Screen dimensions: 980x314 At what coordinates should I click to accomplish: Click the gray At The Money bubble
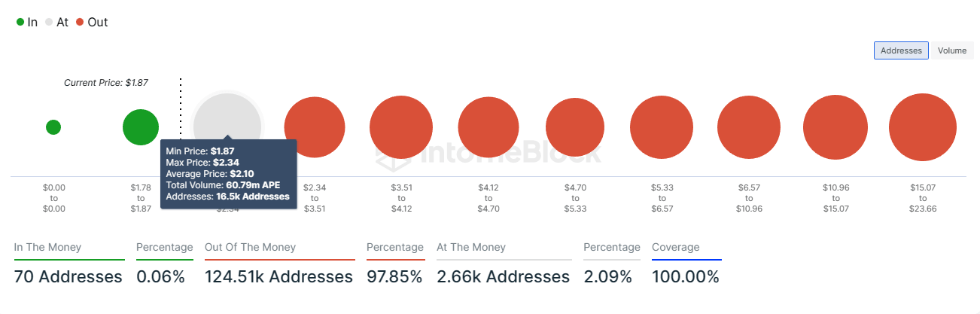(227, 113)
